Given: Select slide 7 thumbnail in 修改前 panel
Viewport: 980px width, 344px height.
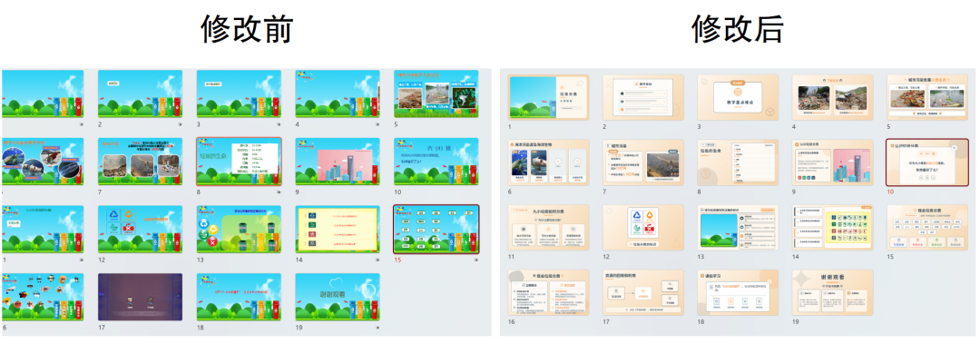Looking at the screenshot, I should [x=140, y=162].
